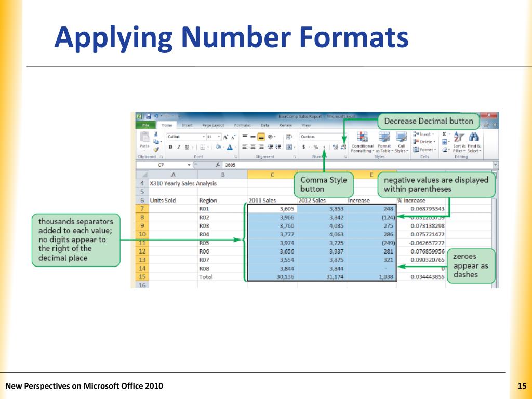532x399 pixels.
Task: Click the Delete cells button
Action: (x=424, y=142)
